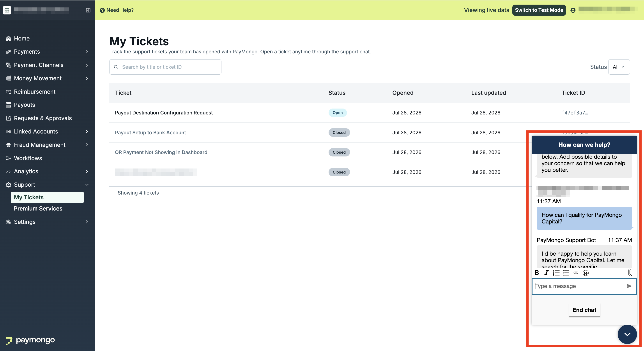The height and width of the screenshot is (351, 644).
Task: Click the End chat button
Action: (584, 310)
